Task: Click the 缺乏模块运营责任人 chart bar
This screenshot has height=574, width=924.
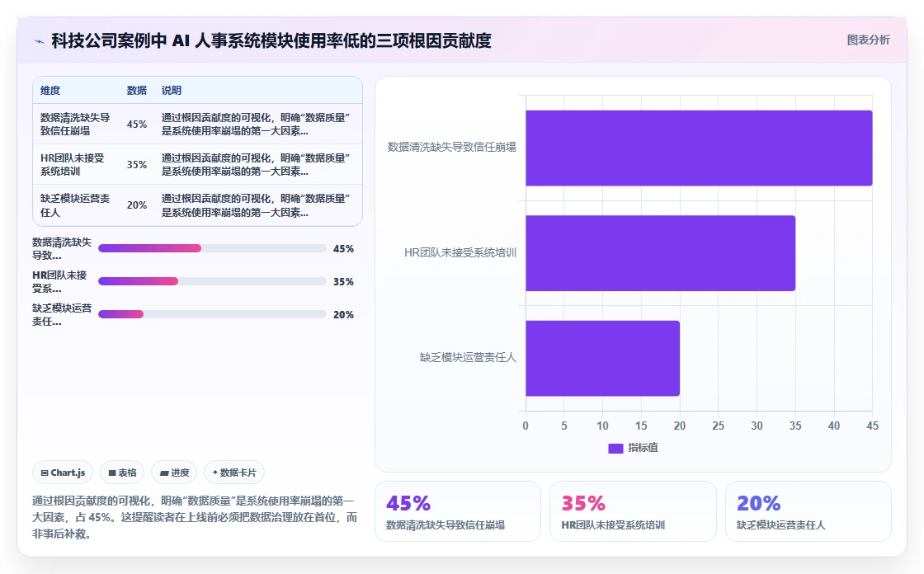Action: pyautogui.click(x=603, y=358)
